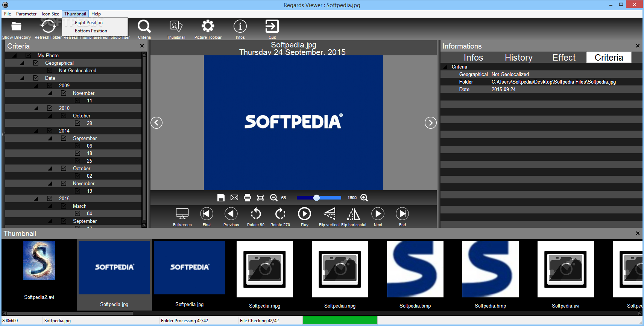The width and height of the screenshot is (644, 326).
Task: Zoom in with the plus magnifier
Action: coord(364,198)
